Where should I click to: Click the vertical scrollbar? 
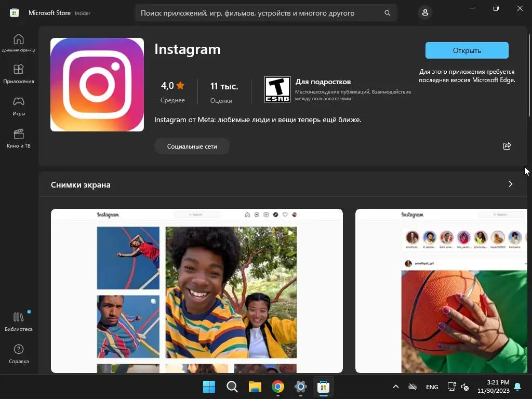coord(529,75)
